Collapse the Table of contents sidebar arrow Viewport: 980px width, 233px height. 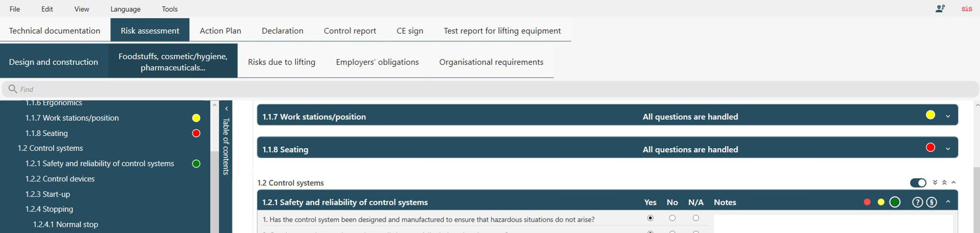pos(226,108)
